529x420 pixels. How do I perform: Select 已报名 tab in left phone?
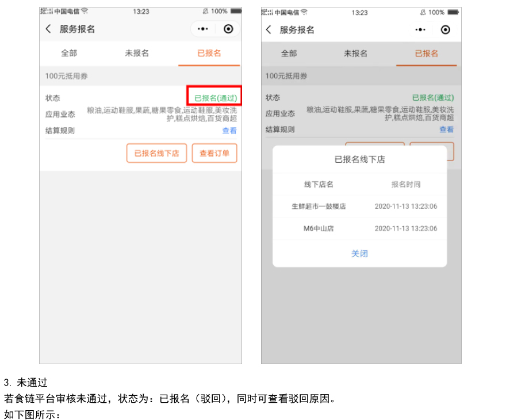click(x=209, y=53)
